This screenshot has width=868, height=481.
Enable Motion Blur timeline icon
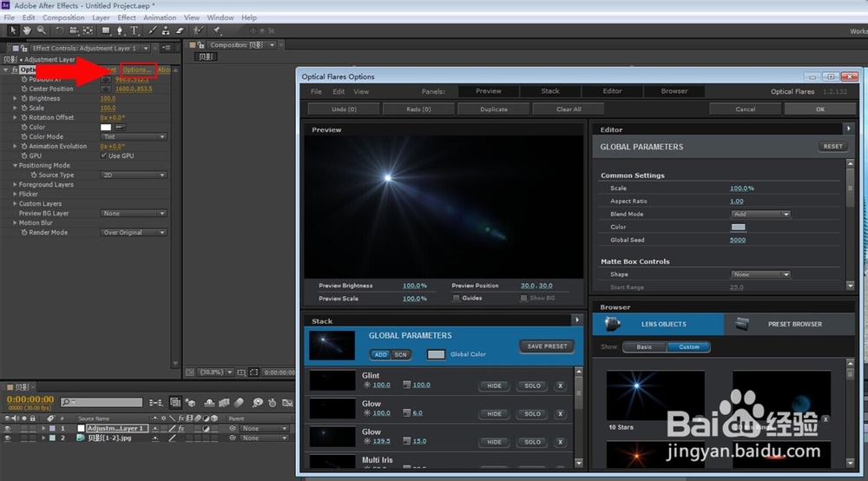point(239,402)
